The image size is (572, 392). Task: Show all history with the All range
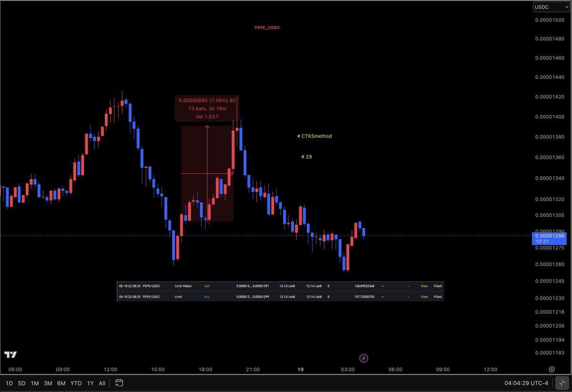point(102,383)
